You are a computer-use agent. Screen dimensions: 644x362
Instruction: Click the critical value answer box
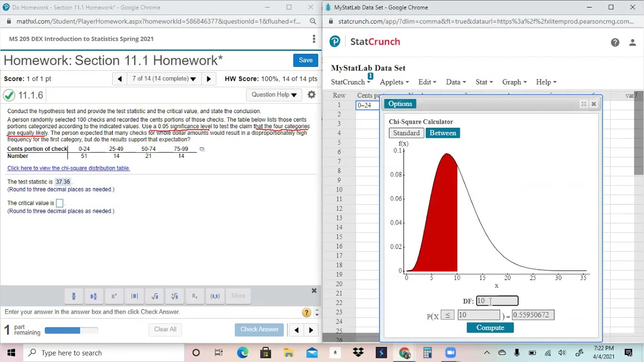pyautogui.click(x=59, y=203)
